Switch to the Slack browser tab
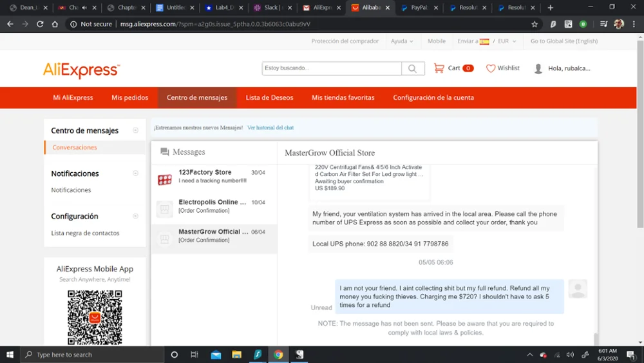 pos(272,8)
